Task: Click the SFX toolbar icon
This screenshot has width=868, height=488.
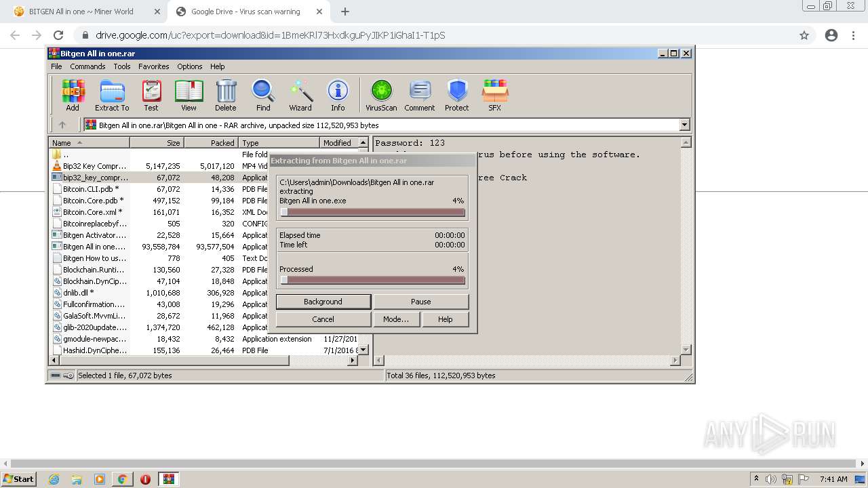Action: coord(495,95)
